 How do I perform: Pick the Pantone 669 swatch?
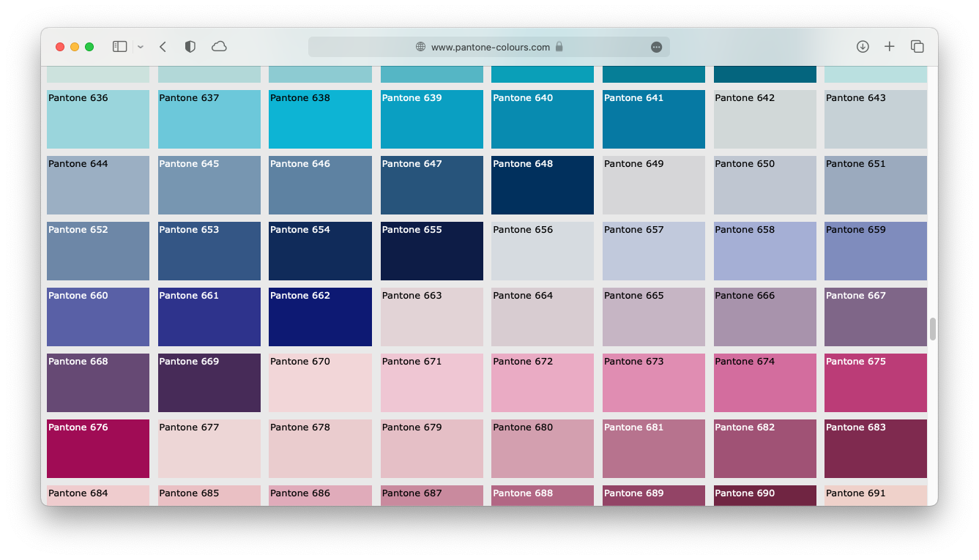pyautogui.click(x=209, y=383)
